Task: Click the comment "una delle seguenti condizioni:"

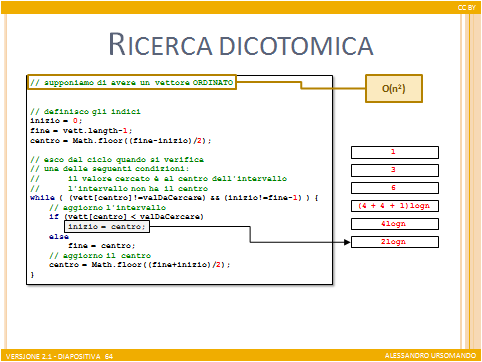Action: click(x=110, y=169)
